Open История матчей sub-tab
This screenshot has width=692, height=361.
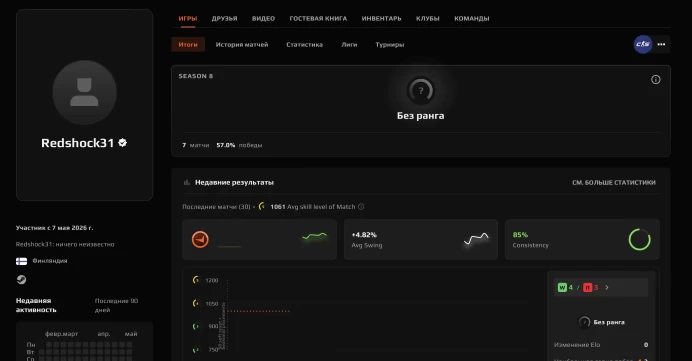(242, 45)
